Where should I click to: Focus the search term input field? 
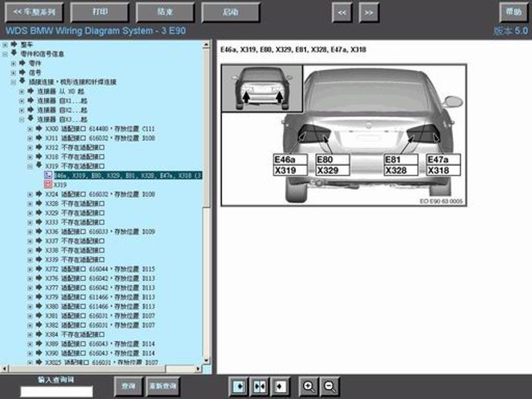pyautogui.click(x=56, y=391)
